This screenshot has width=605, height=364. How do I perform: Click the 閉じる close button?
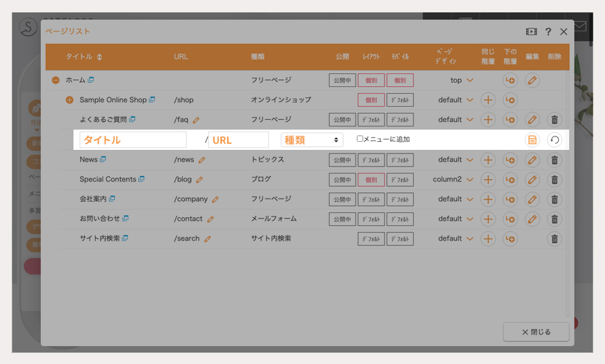[x=536, y=332]
